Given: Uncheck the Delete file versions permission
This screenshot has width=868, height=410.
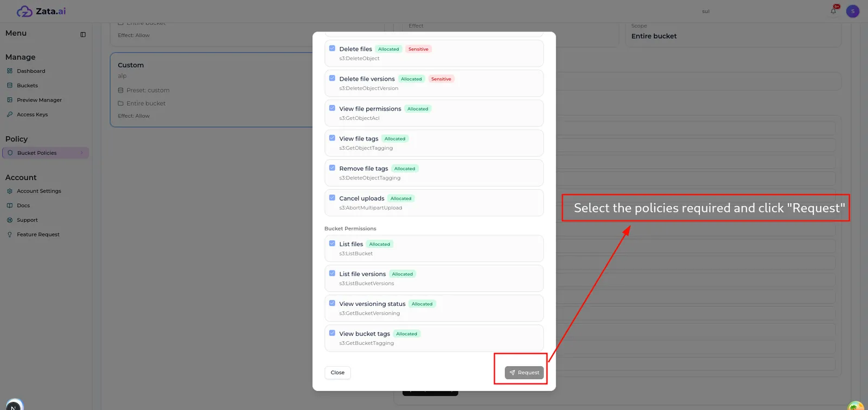Looking at the screenshot, I should [332, 78].
